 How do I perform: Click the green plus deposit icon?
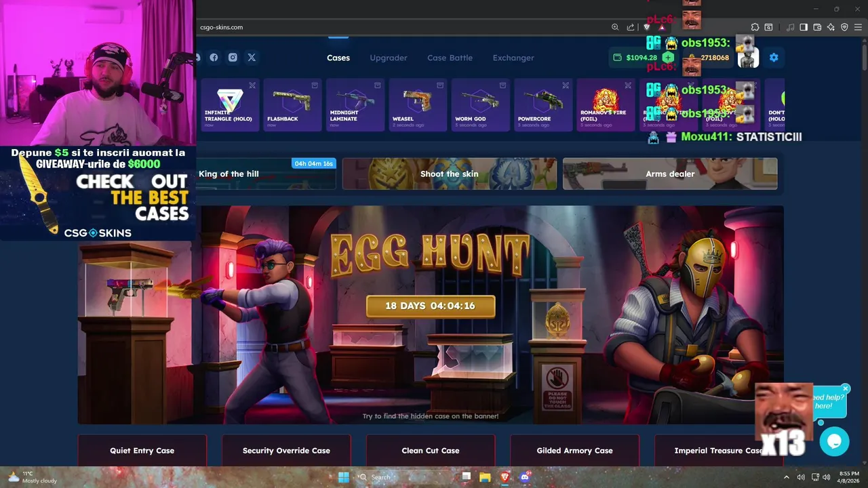coord(668,58)
